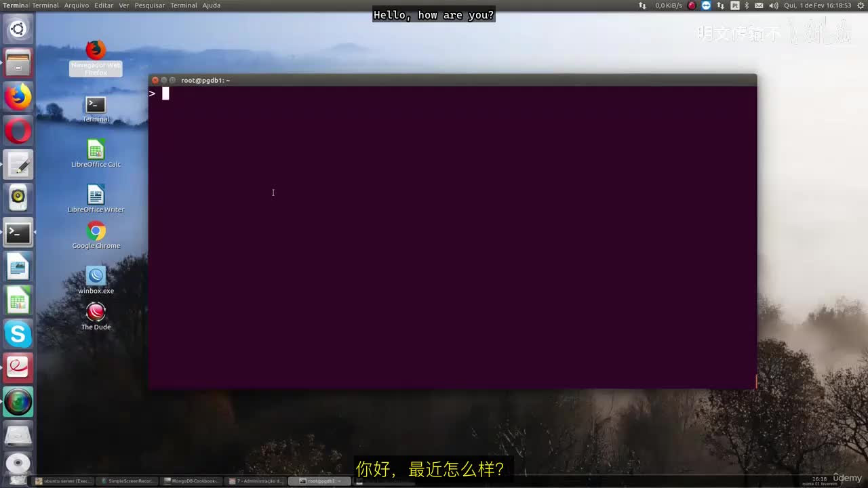The width and height of the screenshot is (868, 488).
Task: Open the system power gear menu
Action: pyautogui.click(x=859, y=5)
